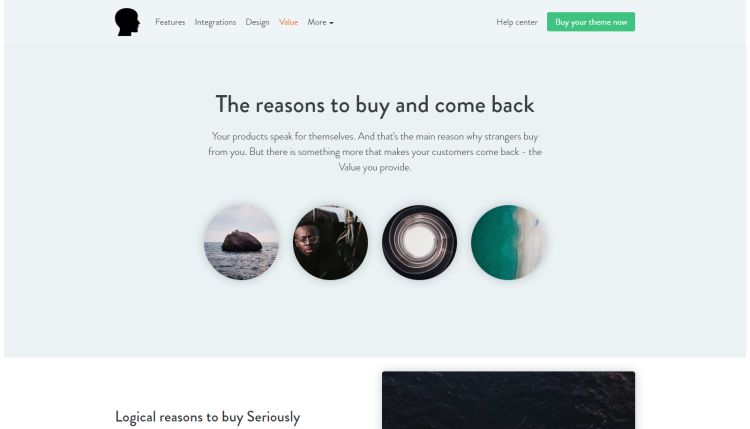Viewport: 750px width, 429px height.
Task: Click the caret arrow beside More
Action: 331,23
